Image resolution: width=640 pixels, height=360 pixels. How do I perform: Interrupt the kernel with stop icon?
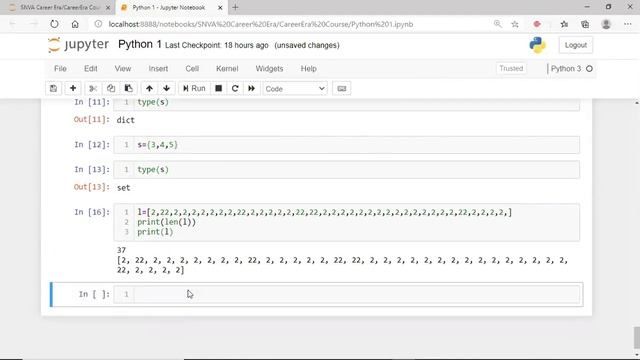(x=219, y=89)
